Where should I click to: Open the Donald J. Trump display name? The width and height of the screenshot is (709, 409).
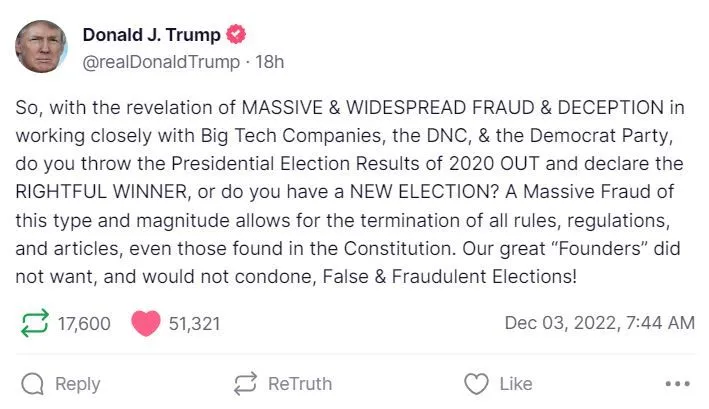tap(151, 35)
